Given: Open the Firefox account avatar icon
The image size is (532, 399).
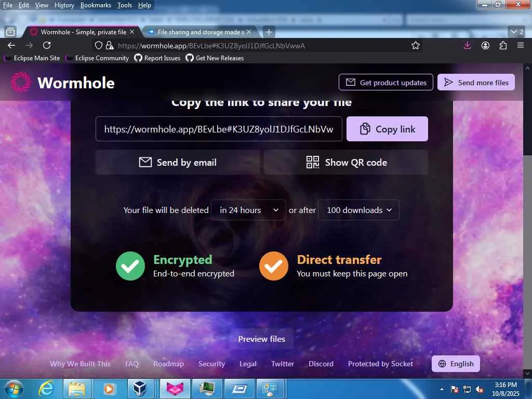Looking at the screenshot, I should (x=486, y=46).
